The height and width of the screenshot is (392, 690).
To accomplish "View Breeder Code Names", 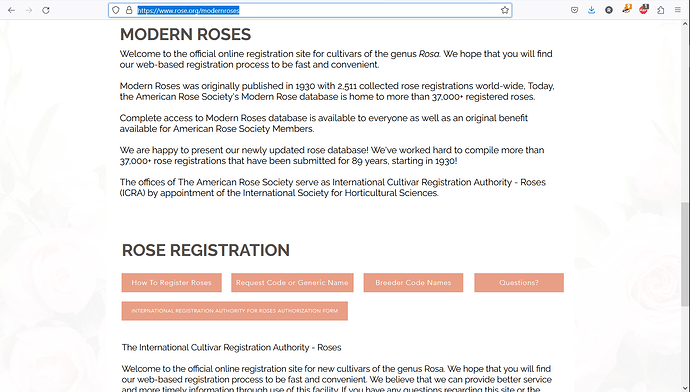I will [413, 282].
